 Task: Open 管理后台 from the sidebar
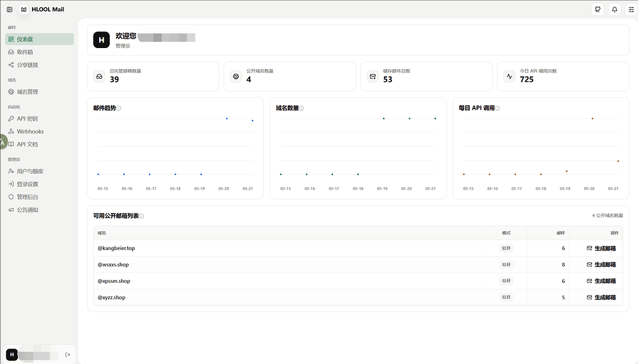(39, 197)
